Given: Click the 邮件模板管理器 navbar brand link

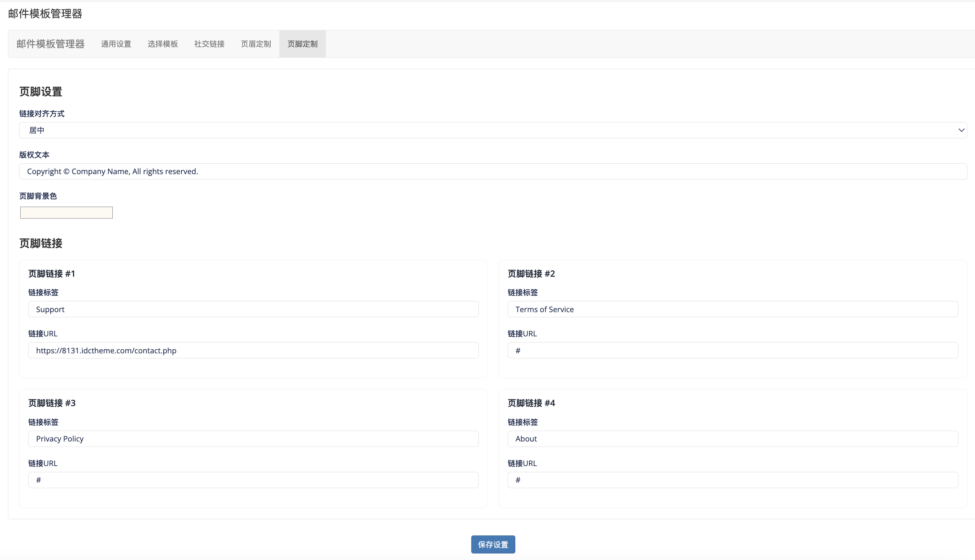Looking at the screenshot, I should pos(50,44).
